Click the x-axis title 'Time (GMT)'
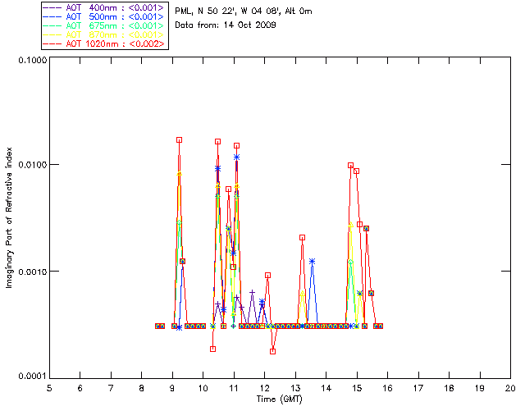The height and width of the screenshot is (420, 525). pyautogui.click(x=280, y=399)
